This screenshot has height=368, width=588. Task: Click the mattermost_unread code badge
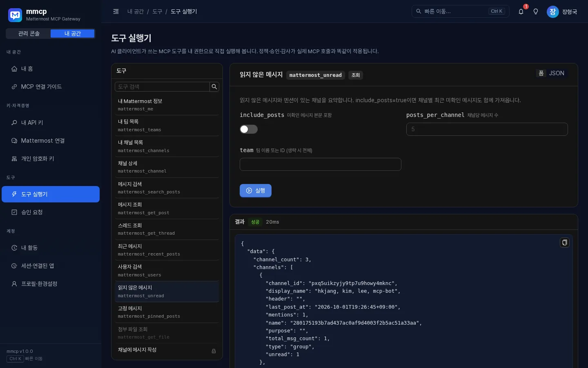pos(316,75)
